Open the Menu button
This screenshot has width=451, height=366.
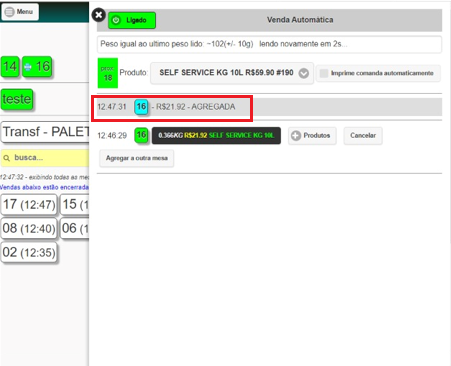[x=20, y=12]
